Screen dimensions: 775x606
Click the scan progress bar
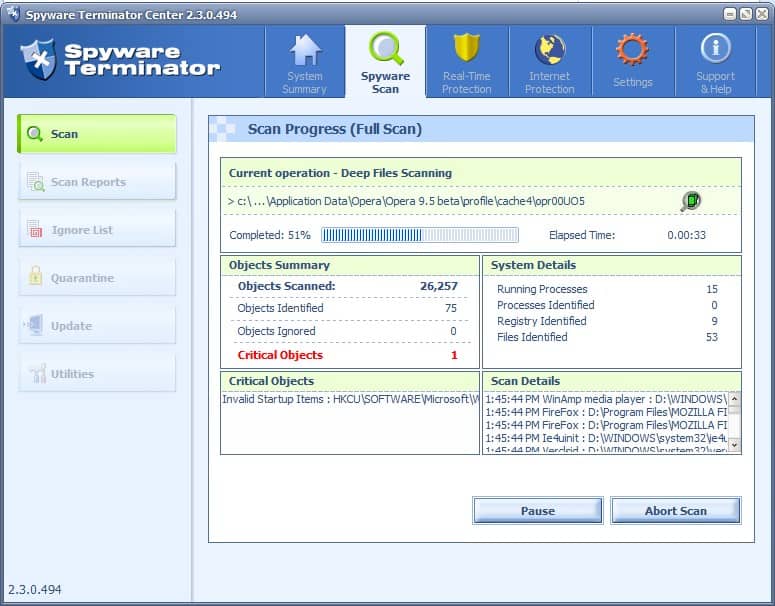pyautogui.click(x=419, y=236)
